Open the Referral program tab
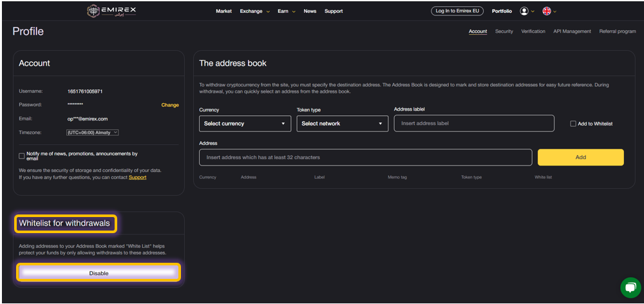 tap(618, 31)
